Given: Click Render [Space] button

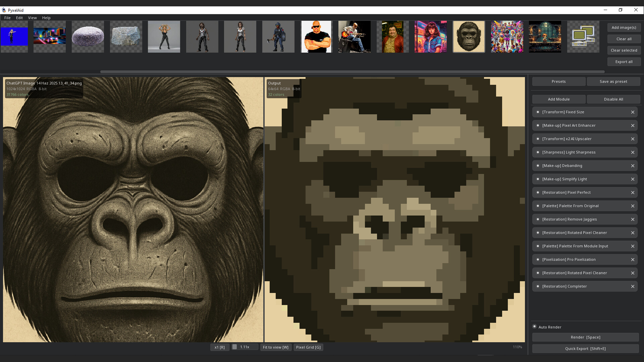Looking at the screenshot, I should click(x=586, y=337).
